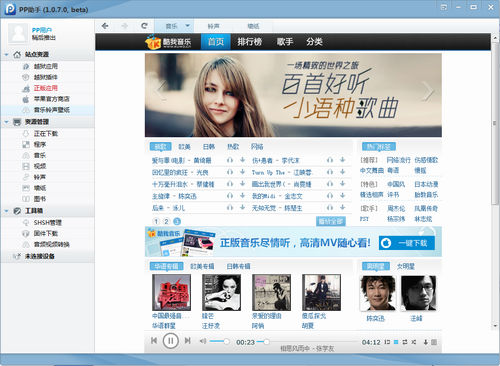Listen to 陈奕迅 主旋律 via headphone icon
The image size is (500, 366).
point(230,196)
